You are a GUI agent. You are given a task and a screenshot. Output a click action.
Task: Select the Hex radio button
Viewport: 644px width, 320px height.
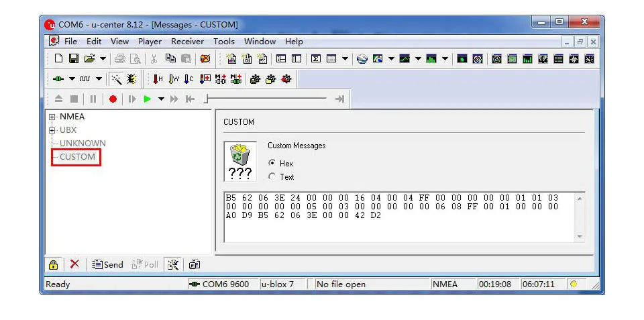[x=272, y=163]
